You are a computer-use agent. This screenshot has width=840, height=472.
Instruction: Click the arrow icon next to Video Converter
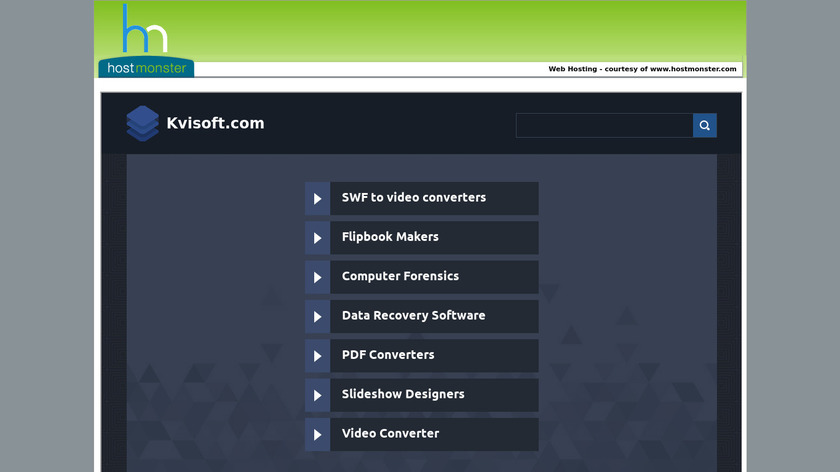click(x=317, y=434)
